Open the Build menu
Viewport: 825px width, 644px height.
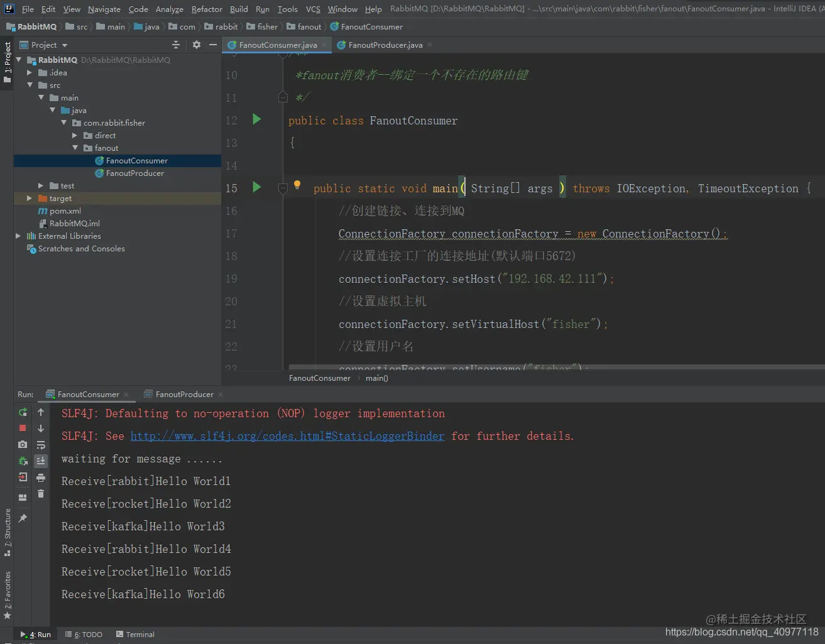[x=239, y=9]
